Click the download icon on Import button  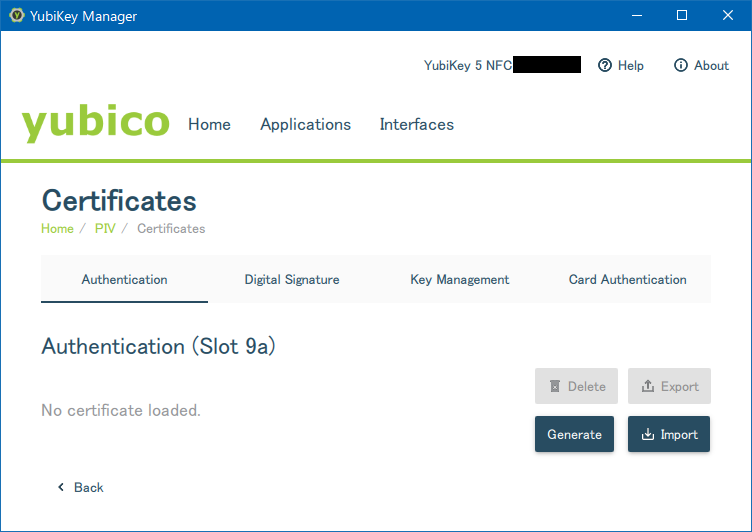(x=647, y=434)
